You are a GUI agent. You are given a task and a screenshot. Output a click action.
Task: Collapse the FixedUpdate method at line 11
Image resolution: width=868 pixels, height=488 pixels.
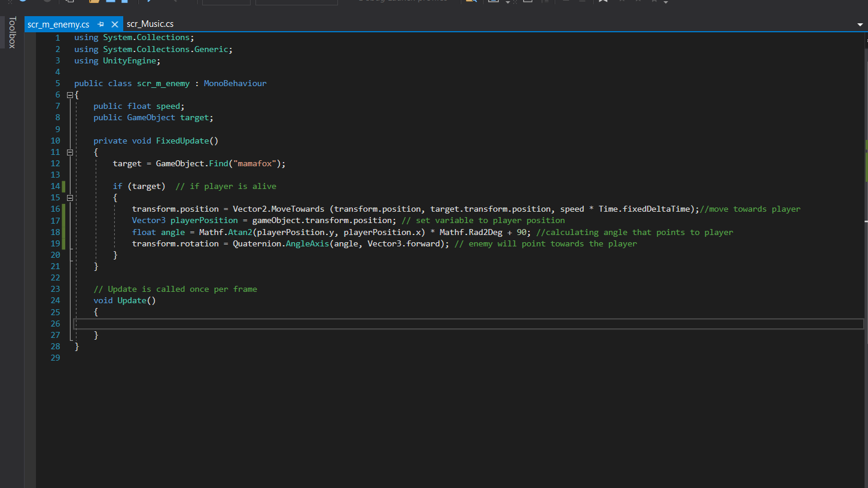pos(70,152)
